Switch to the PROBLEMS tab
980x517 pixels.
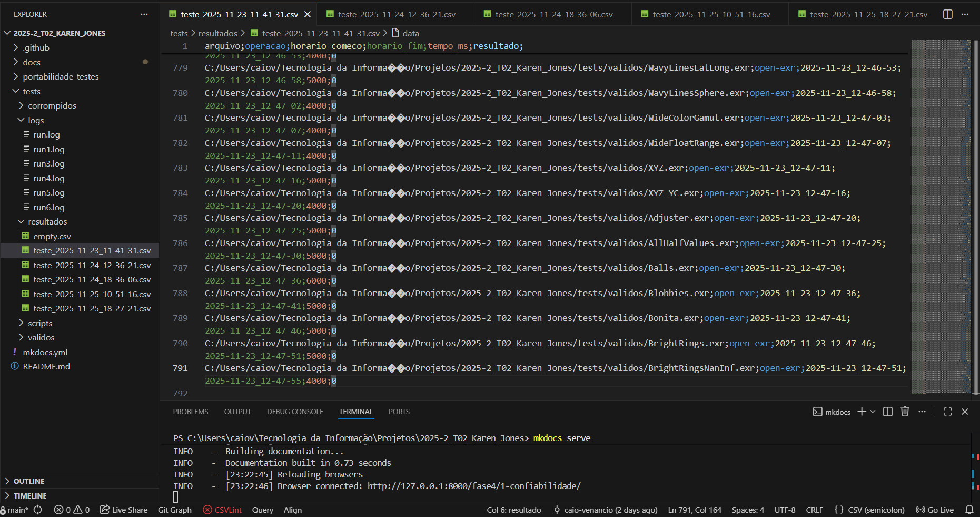coord(190,412)
